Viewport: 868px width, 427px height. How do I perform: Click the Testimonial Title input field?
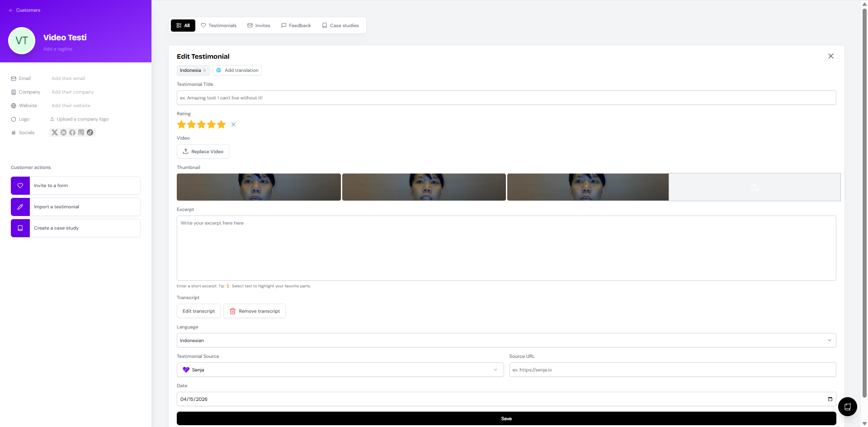506,98
